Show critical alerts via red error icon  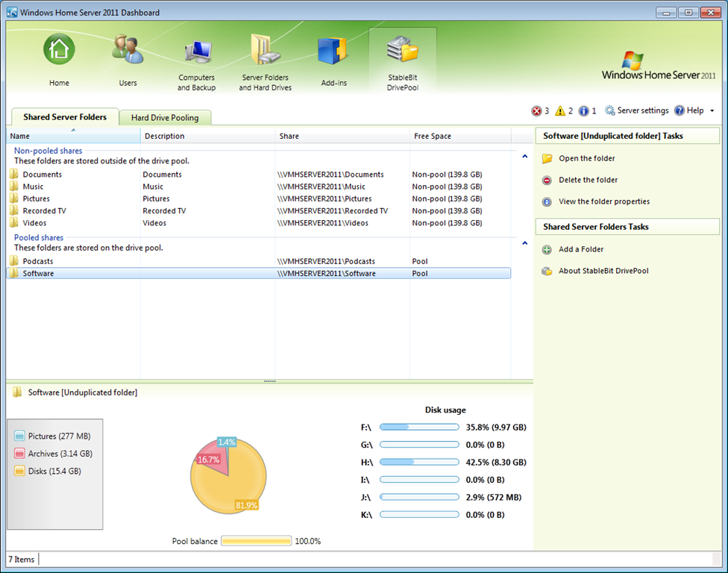(537, 110)
